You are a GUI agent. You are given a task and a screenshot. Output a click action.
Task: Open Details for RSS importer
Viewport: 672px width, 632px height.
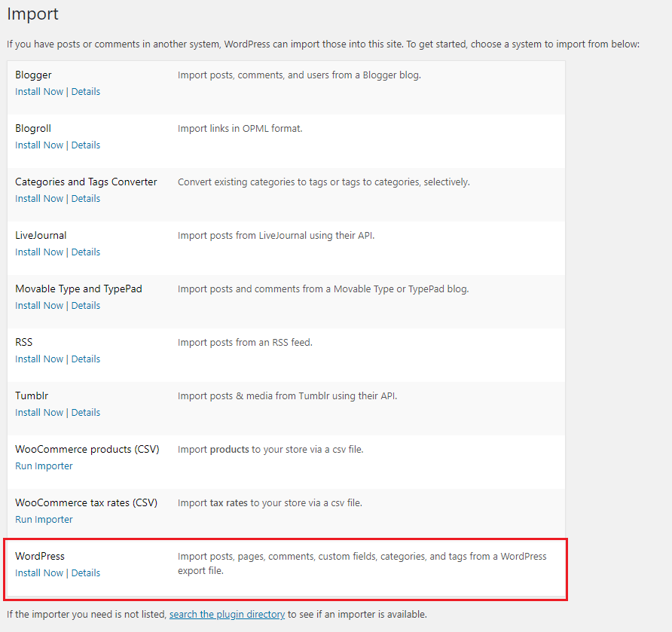[x=86, y=359]
